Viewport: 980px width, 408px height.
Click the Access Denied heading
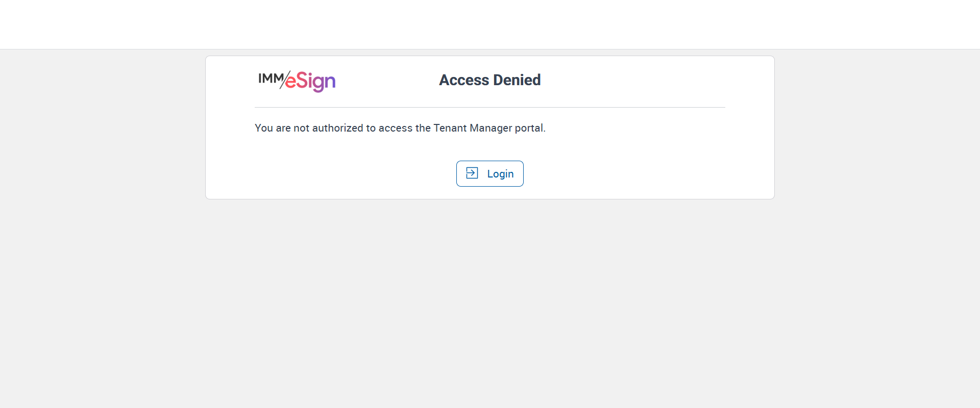[489, 80]
